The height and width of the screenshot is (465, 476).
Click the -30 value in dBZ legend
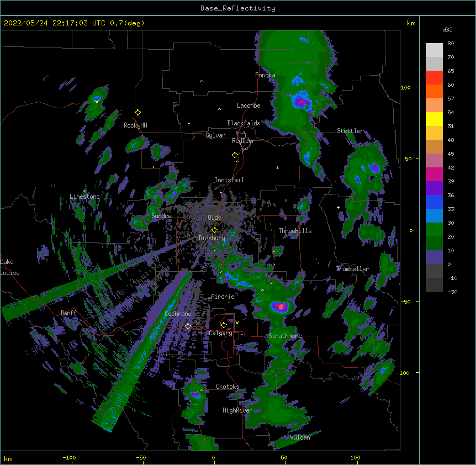[452, 292]
